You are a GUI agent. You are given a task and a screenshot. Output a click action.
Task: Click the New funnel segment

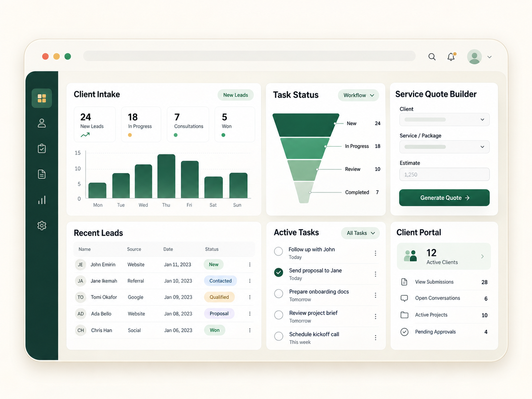click(306, 125)
